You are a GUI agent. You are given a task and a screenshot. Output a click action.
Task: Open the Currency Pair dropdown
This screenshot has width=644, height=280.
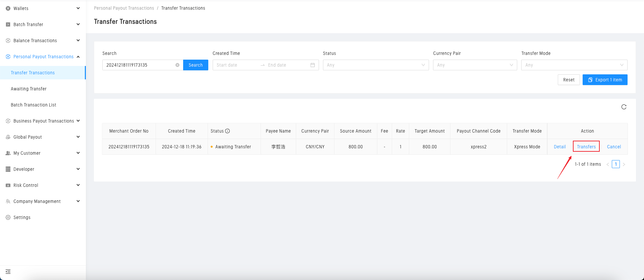(x=475, y=65)
